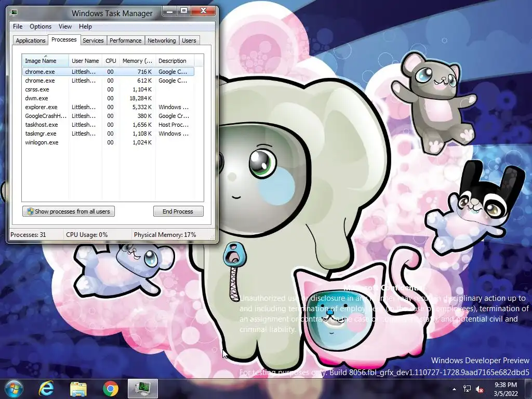Viewport: 532px width, 399px height.
Task: Sort by the Image Name column
Action: (x=46, y=61)
